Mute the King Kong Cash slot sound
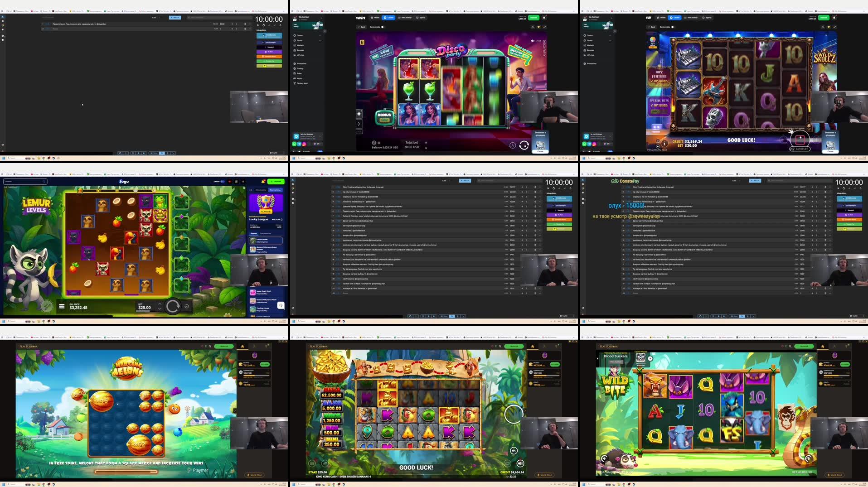 point(519,463)
